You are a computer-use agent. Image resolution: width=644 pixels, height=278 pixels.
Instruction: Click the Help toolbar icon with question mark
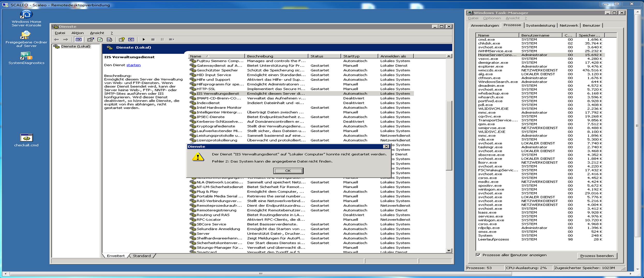click(x=122, y=40)
